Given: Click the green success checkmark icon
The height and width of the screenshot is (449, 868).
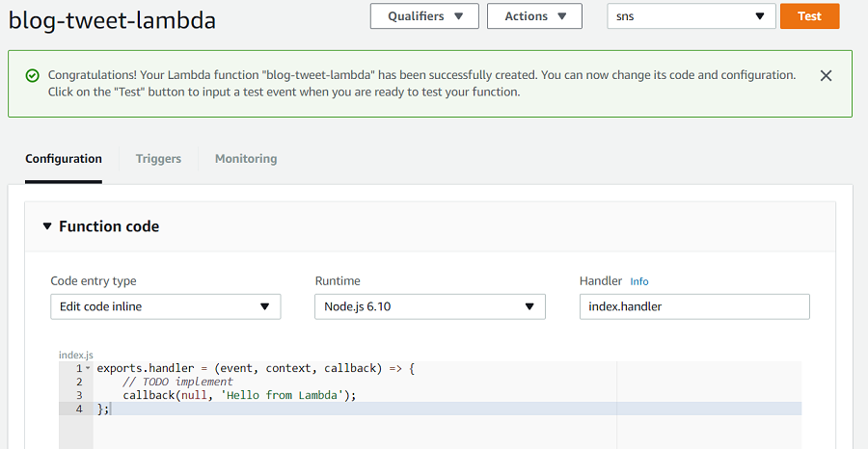Looking at the screenshot, I should coord(32,75).
